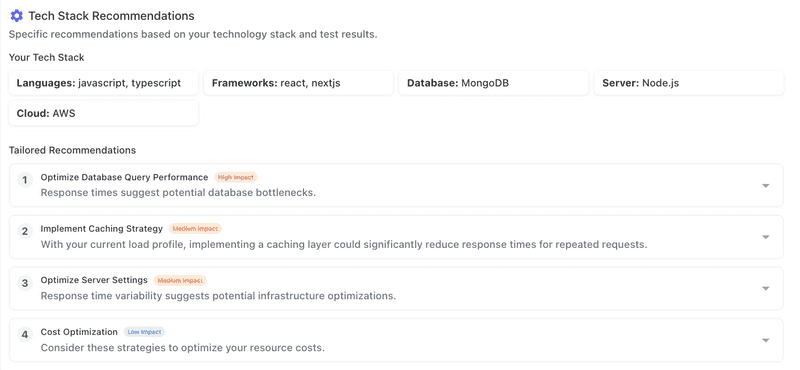The height and width of the screenshot is (370, 800).
Task: Expand Optimize Database Query Performance chevron
Action: click(765, 186)
